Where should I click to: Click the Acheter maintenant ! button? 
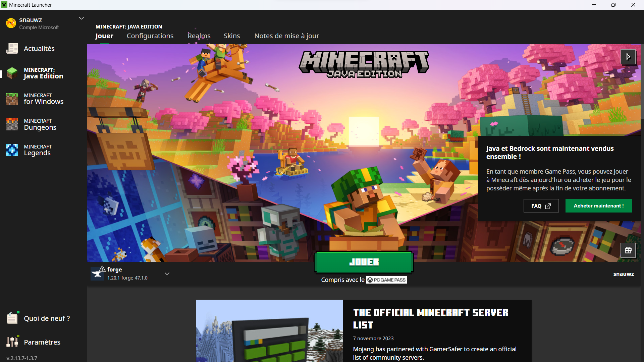click(599, 206)
